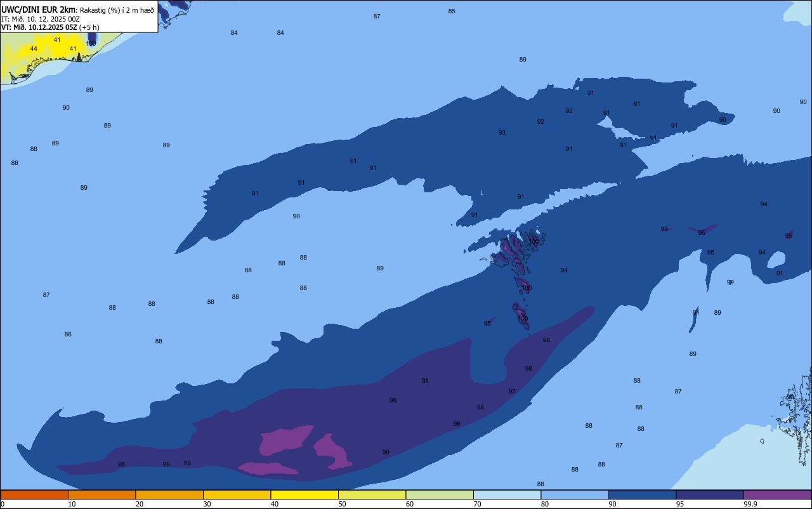Click the legend tick label "10"
812x509 pixels.
[x=72, y=504]
